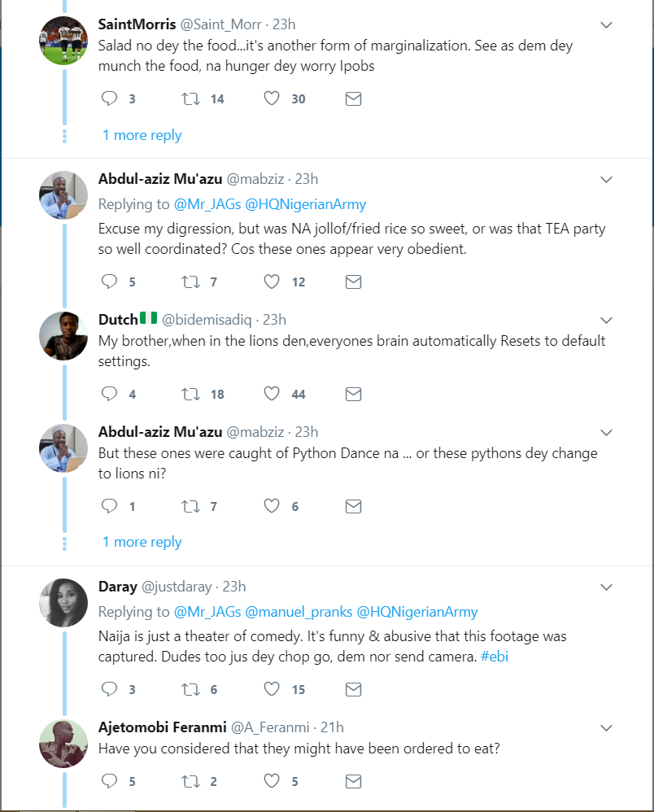
Task: Show 1 more reply under SaintMorris
Action: click(x=142, y=135)
